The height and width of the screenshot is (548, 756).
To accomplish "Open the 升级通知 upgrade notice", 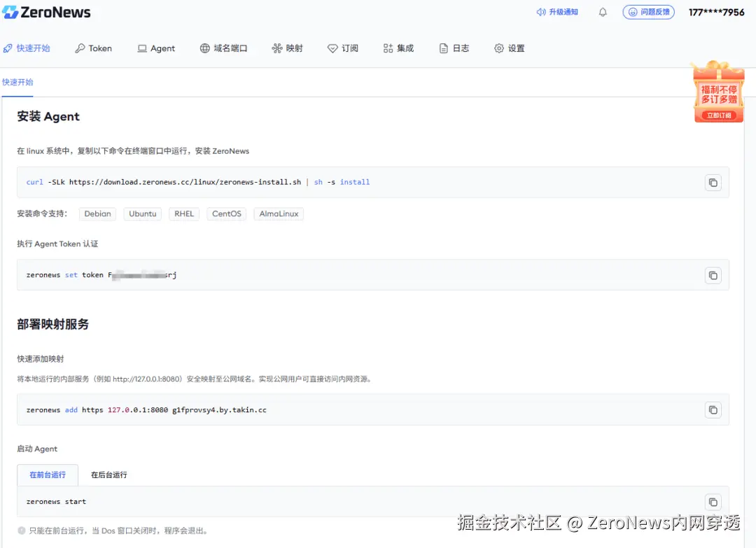I will click(x=557, y=12).
